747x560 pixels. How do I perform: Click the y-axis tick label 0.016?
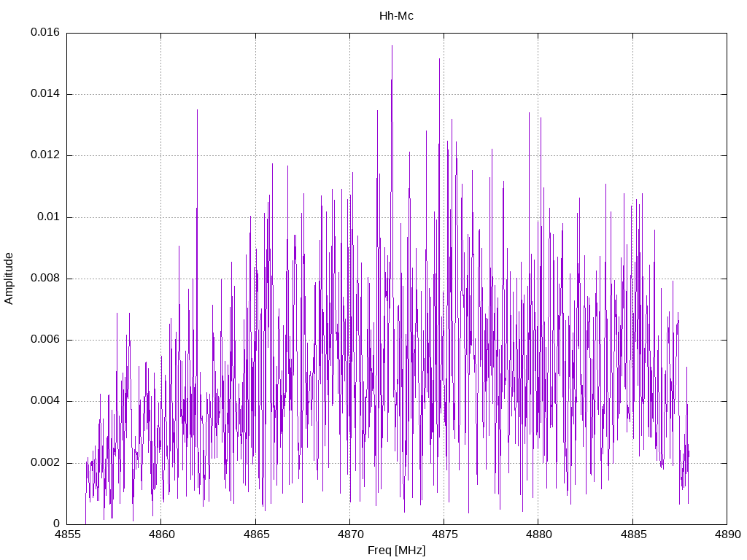click(45, 32)
